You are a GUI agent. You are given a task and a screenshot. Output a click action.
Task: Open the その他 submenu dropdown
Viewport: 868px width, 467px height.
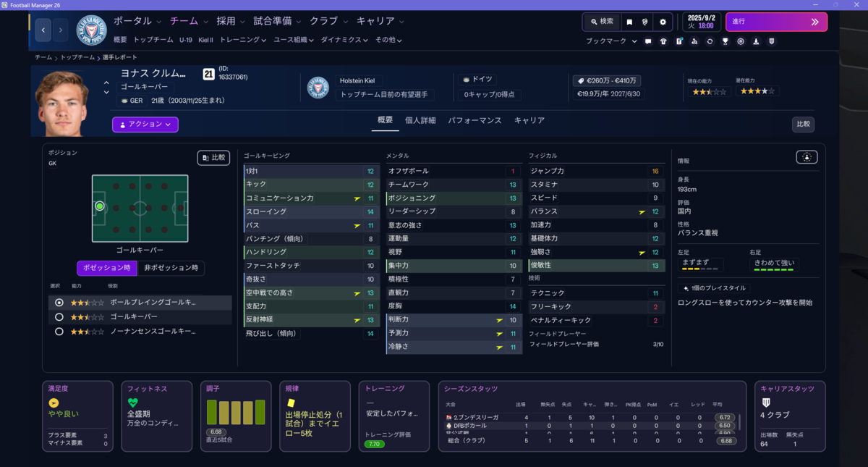(x=388, y=40)
